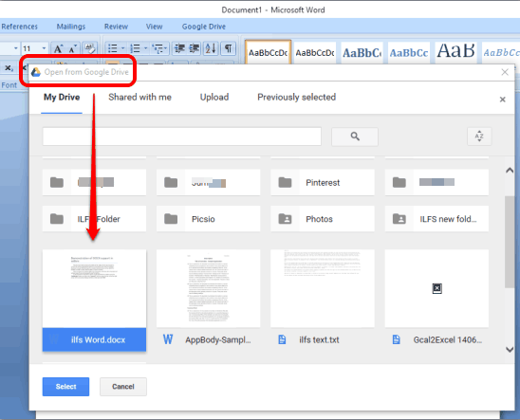Apply the italic AaBbCc style at gallery end
This screenshot has height=420, width=520.
click(501, 52)
